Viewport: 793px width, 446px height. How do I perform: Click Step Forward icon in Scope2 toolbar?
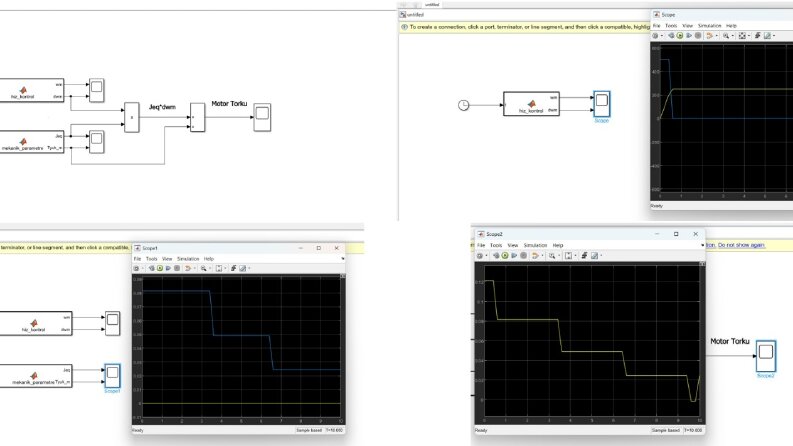click(514, 255)
